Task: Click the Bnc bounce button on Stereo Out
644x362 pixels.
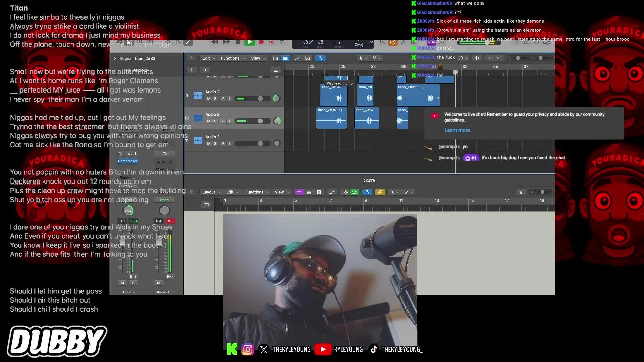Action: coord(170,277)
